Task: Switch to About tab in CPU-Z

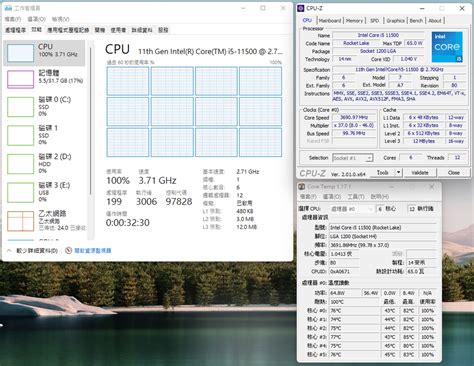Action: click(435, 21)
